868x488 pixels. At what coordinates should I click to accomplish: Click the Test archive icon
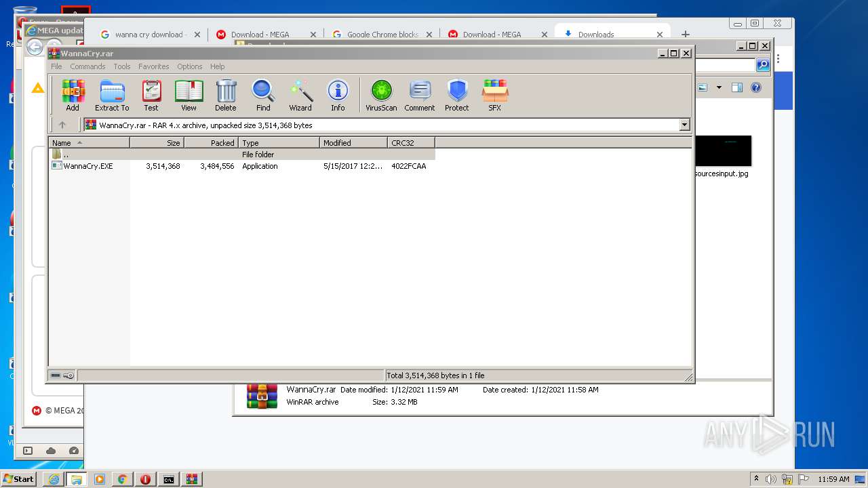click(151, 96)
